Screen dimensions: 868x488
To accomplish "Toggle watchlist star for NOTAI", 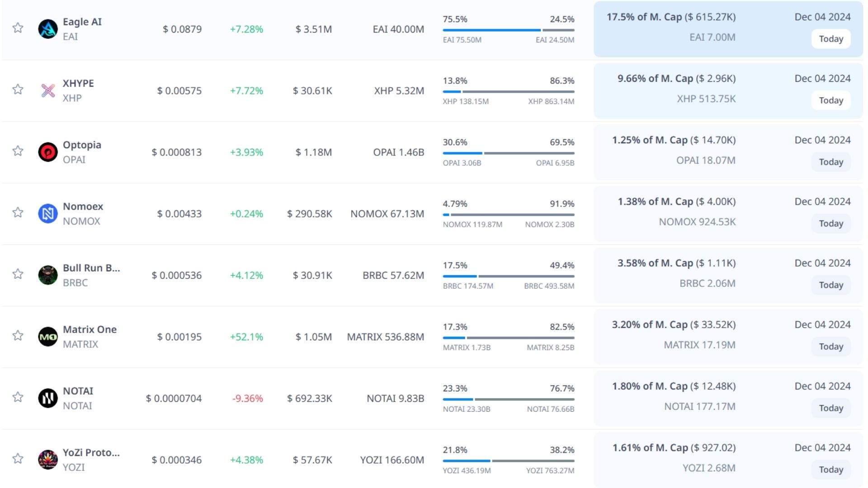I will click(18, 397).
